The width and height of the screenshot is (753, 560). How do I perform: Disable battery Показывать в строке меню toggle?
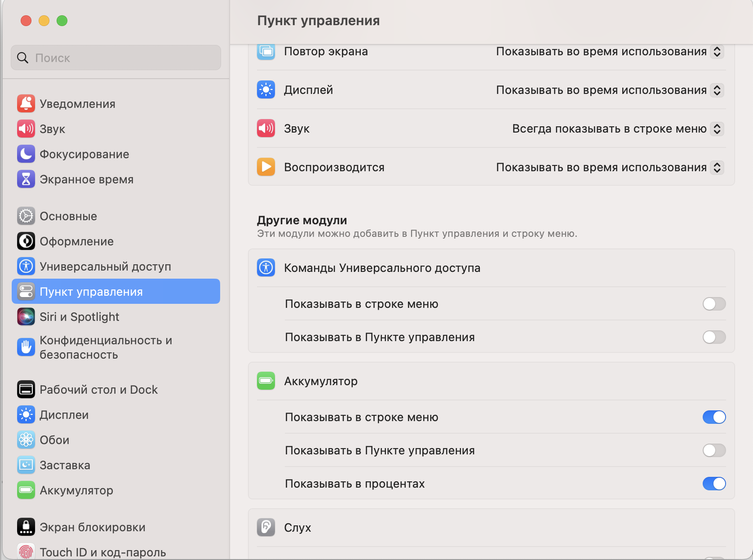coord(714,418)
